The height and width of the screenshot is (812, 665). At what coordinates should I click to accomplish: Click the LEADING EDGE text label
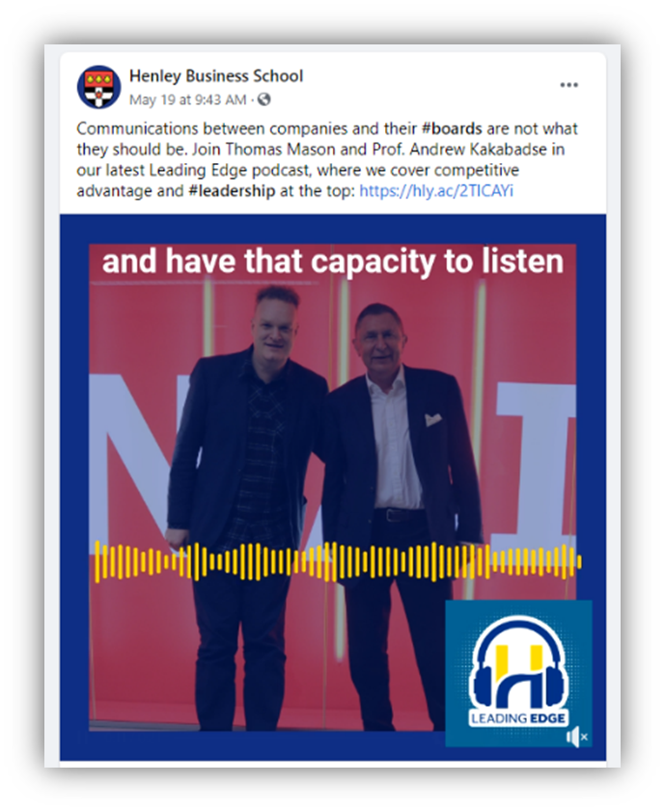518,718
